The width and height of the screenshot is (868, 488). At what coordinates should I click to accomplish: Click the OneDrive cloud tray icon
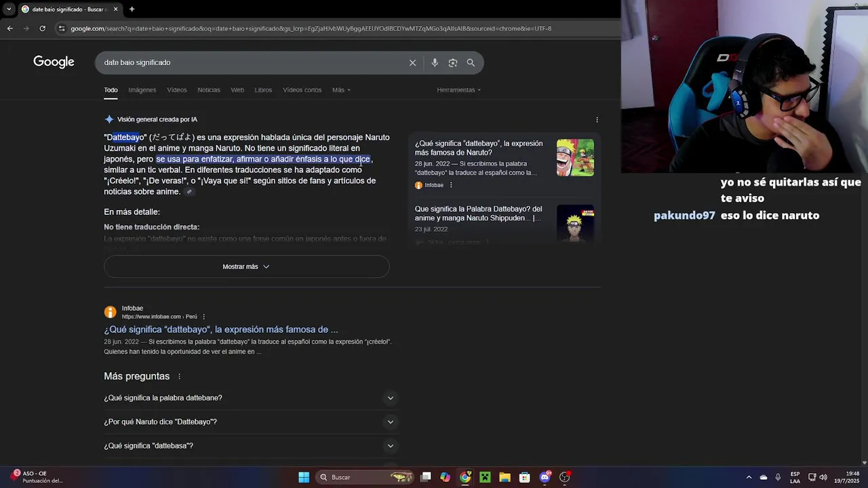point(764,477)
